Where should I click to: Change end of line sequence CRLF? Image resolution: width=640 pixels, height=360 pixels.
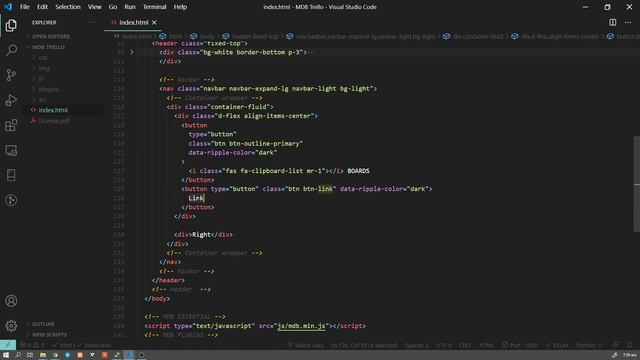pyautogui.click(x=465, y=345)
